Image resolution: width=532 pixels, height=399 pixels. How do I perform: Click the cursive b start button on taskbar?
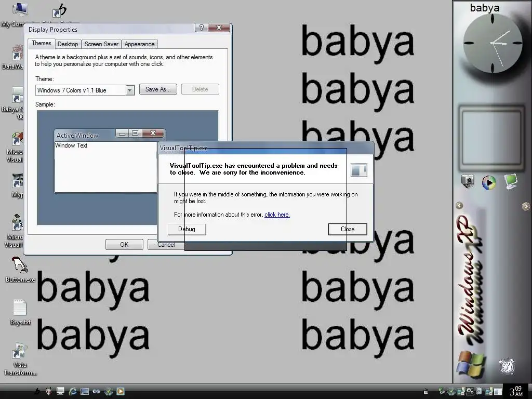[37, 391]
